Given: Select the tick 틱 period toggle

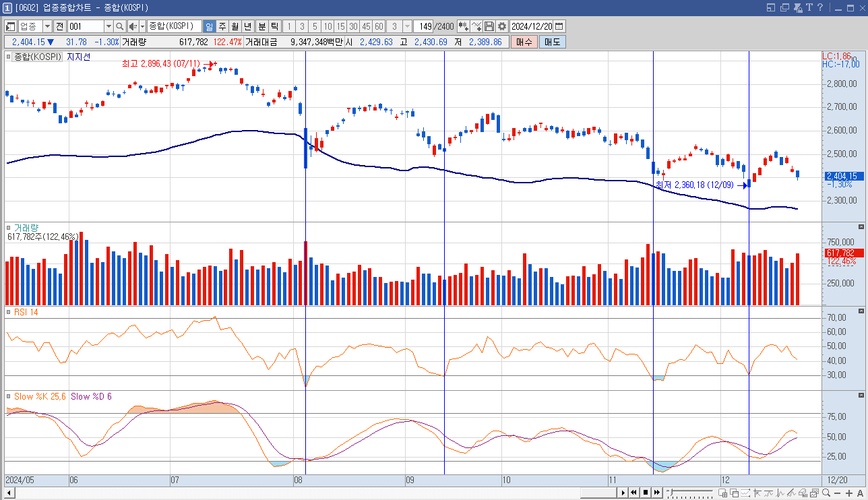Looking at the screenshot, I should (275, 26).
